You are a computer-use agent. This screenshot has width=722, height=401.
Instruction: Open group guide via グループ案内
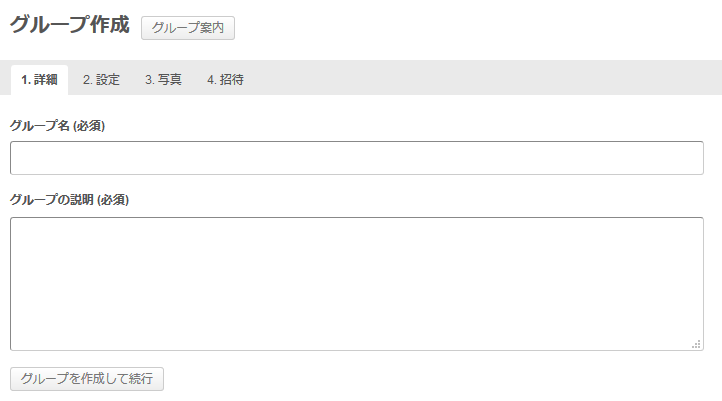click(188, 27)
